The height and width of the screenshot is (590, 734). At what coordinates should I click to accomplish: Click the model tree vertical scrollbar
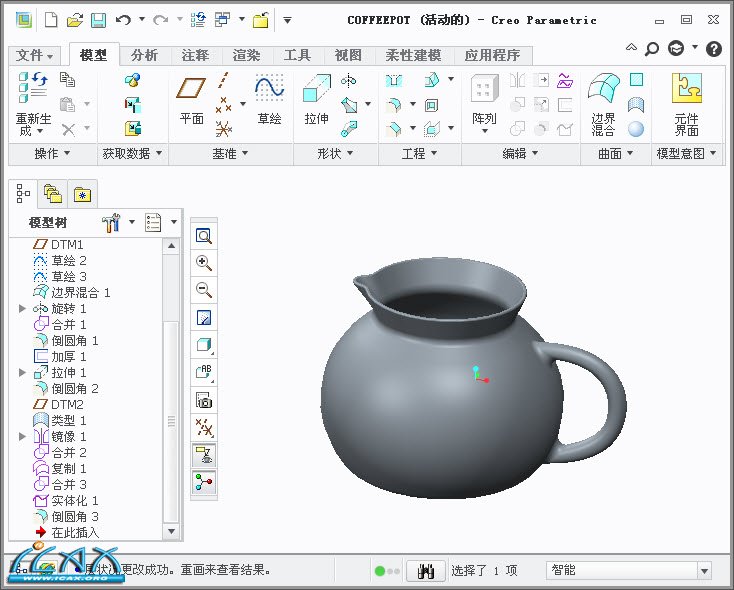coord(171,420)
